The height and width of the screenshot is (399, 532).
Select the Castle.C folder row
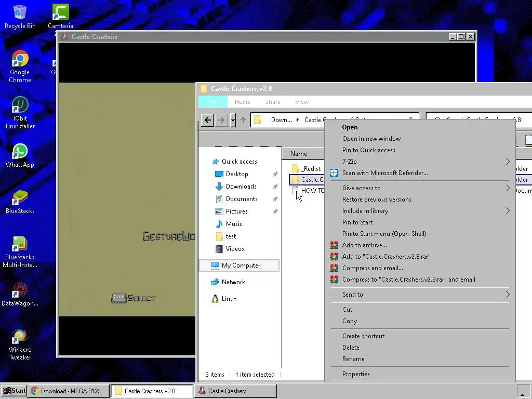click(x=307, y=179)
